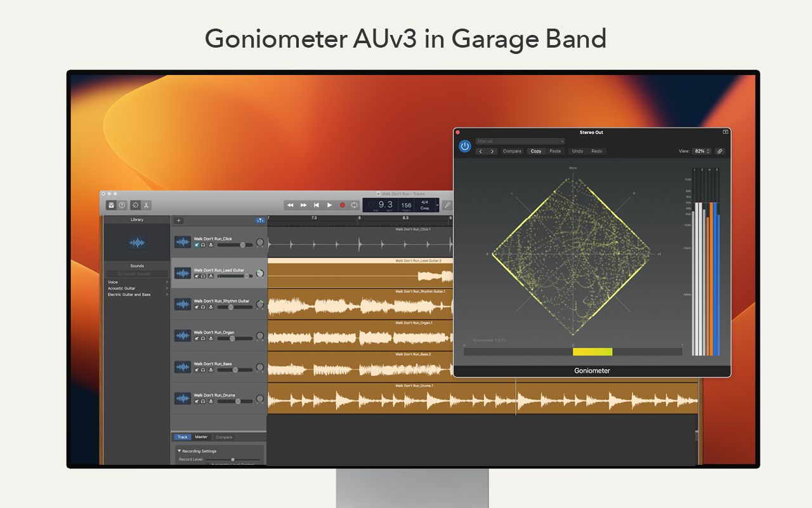Viewport: 812px width, 508px height.
Task: Mute the Walk Don't Run_Rhythm Guitar track
Action: tap(197, 307)
